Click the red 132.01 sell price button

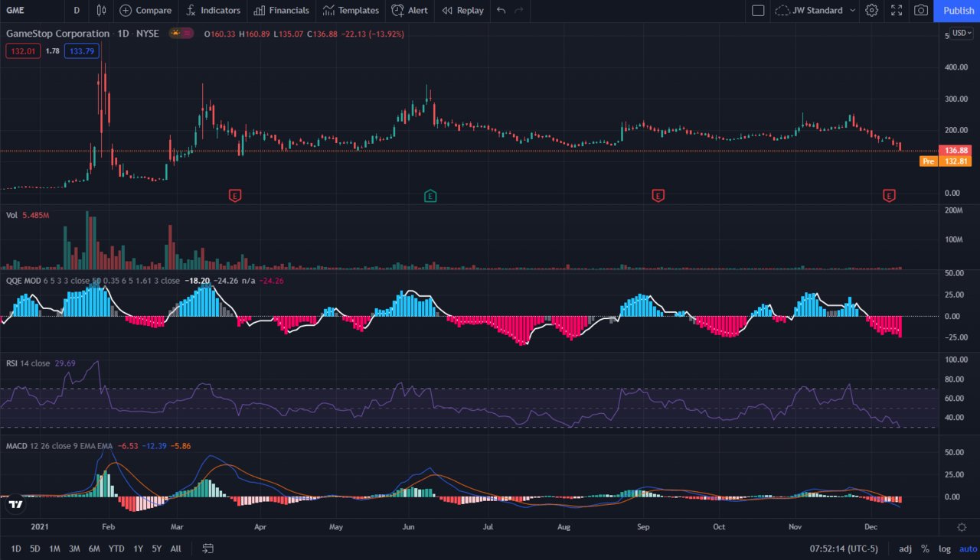tap(22, 51)
